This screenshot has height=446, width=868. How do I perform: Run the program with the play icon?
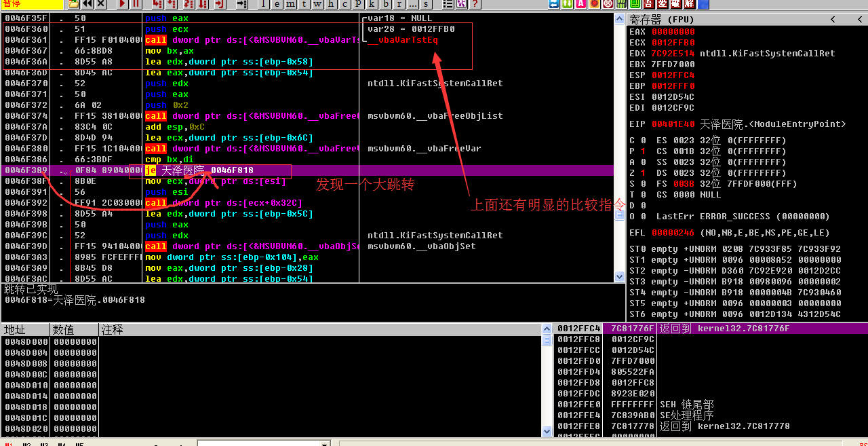(122, 4)
